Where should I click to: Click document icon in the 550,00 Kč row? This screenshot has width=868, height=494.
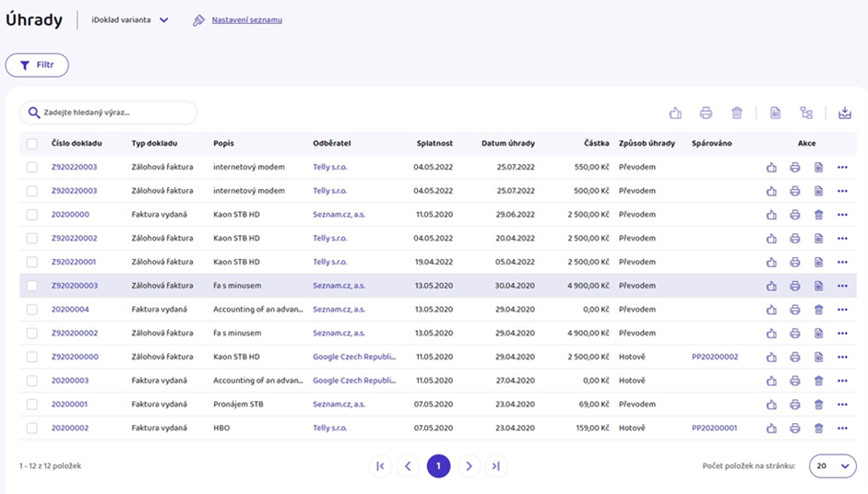[x=819, y=167]
